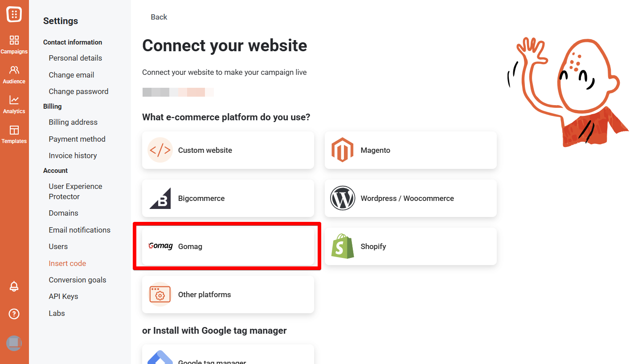The width and height of the screenshot is (638, 364).
Task: Install with Google tag manager
Action: (228, 356)
